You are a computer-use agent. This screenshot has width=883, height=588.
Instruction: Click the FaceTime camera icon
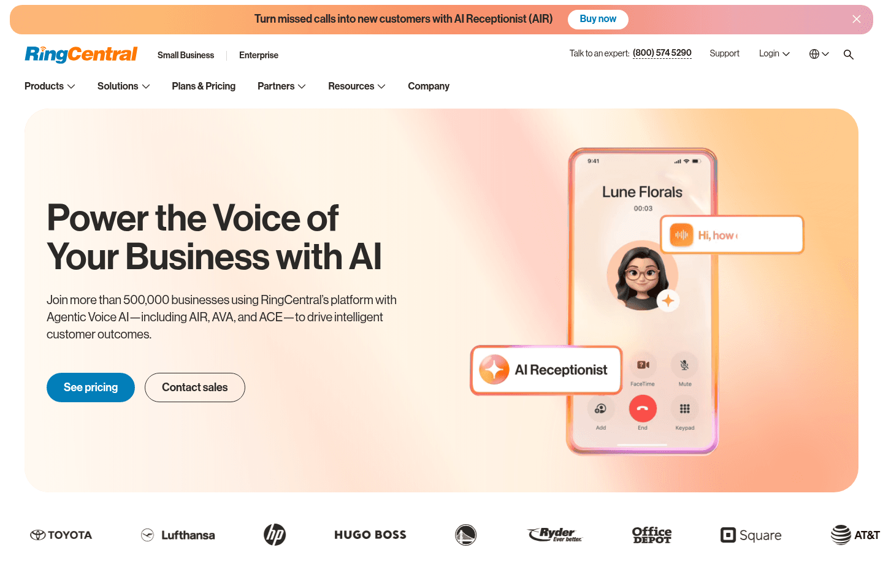pos(643,365)
